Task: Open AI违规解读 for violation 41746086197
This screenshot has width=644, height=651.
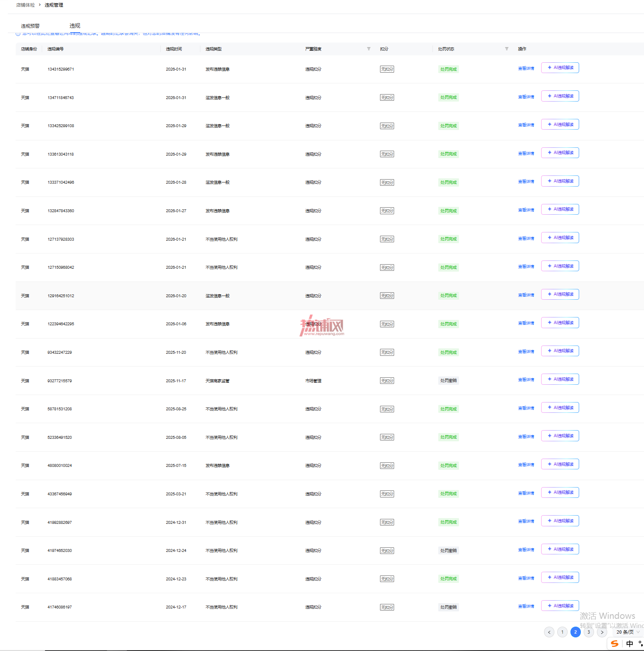Action: coord(560,606)
